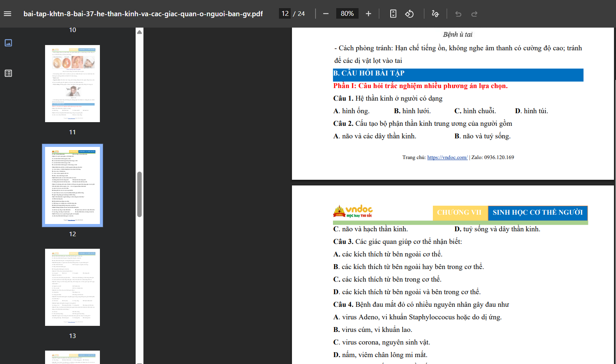The width and height of the screenshot is (616, 364).
Task: Click the page label '10' in thumbnails
Action: click(73, 30)
